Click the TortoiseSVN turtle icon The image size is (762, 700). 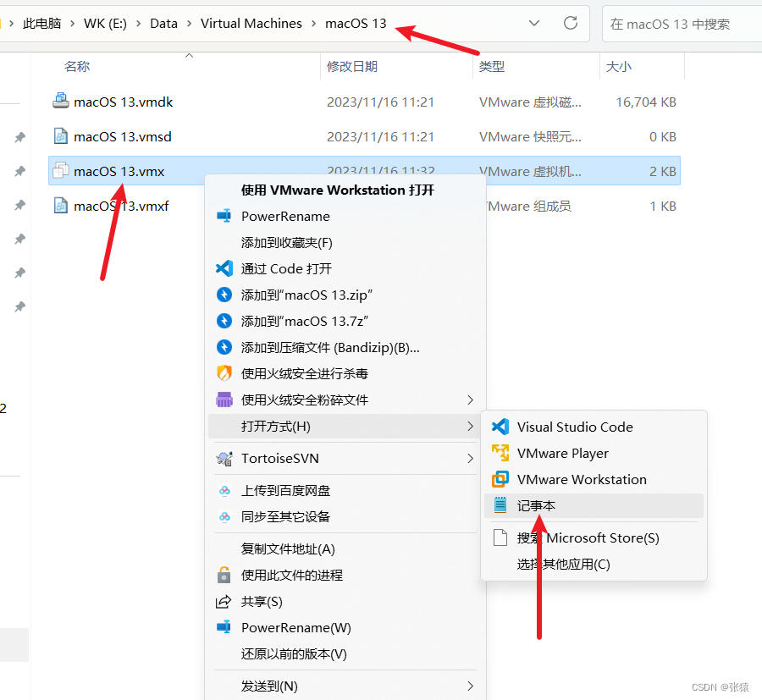[224, 459]
